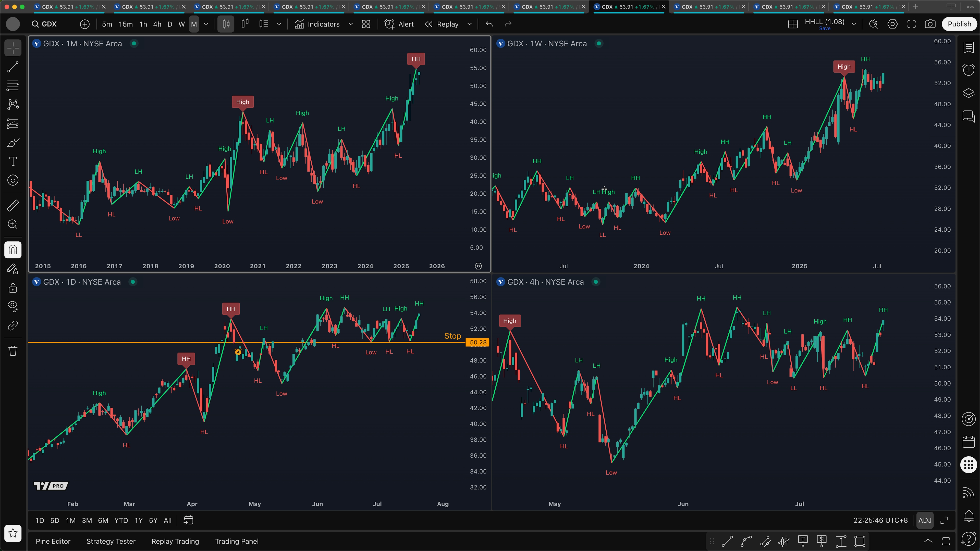The image size is (980, 551).
Task: Select the trend line drawing tool
Action: [13, 67]
